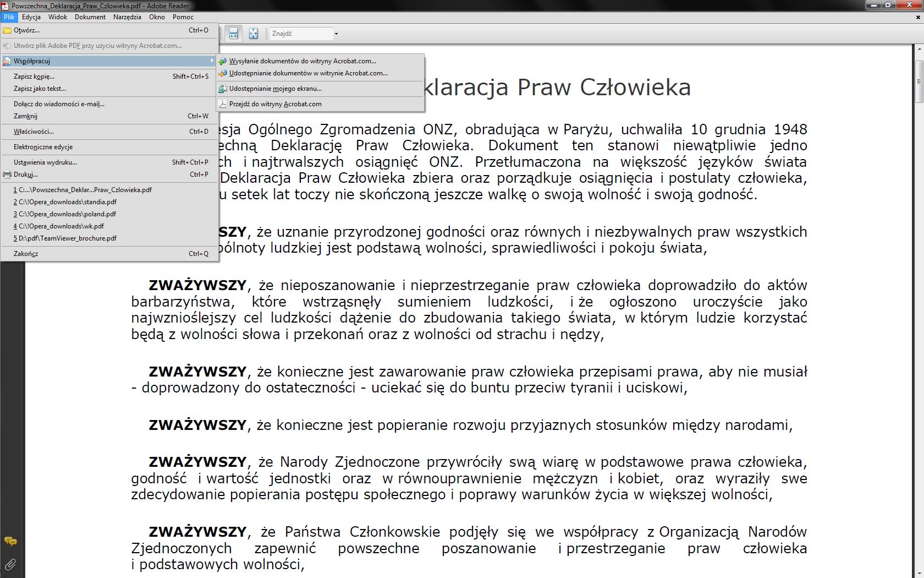Click the vertical scrollbar up arrow
This screenshot has width=924, height=578.
(919, 50)
